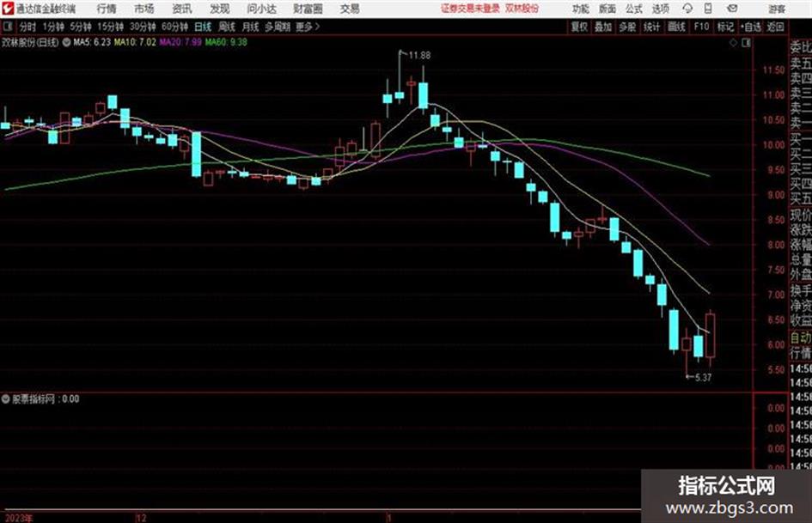This screenshot has width=812, height=523.
Task: Open the 选项 menu
Action: pyautogui.click(x=660, y=9)
